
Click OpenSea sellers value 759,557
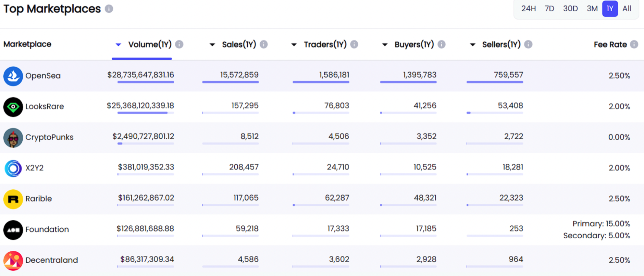pyautogui.click(x=508, y=75)
